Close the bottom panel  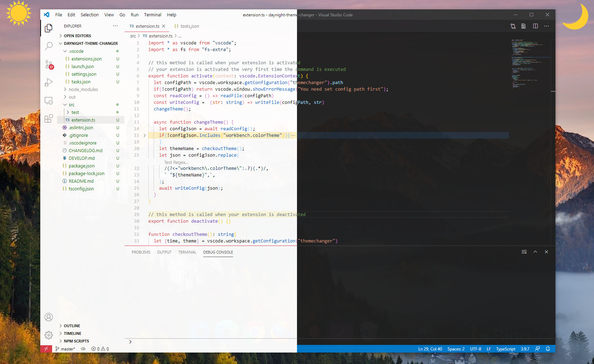point(546,252)
